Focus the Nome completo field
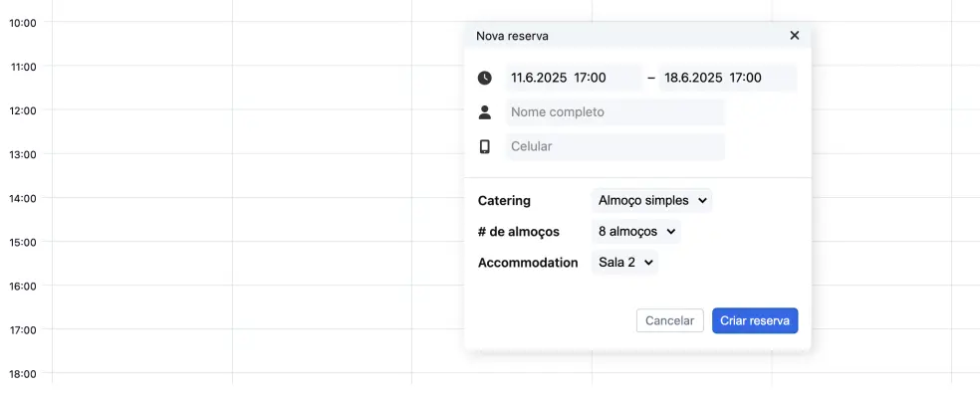Viewport: 980px width, 393px height. 615,112
